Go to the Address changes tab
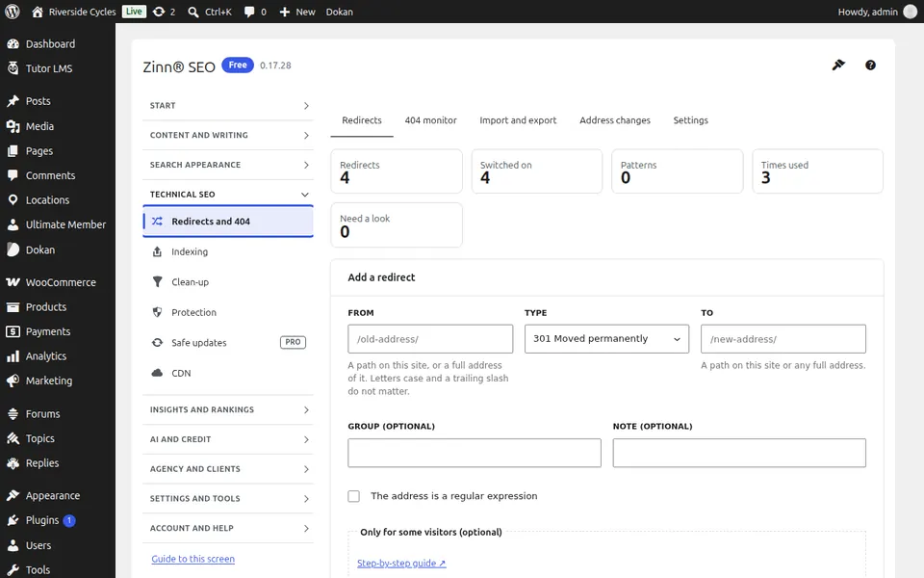 click(x=615, y=120)
